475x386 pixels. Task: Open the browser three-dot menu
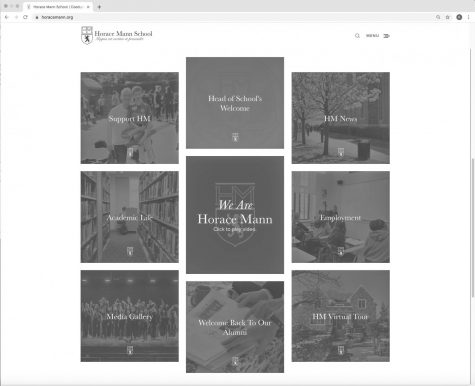[468, 17]
